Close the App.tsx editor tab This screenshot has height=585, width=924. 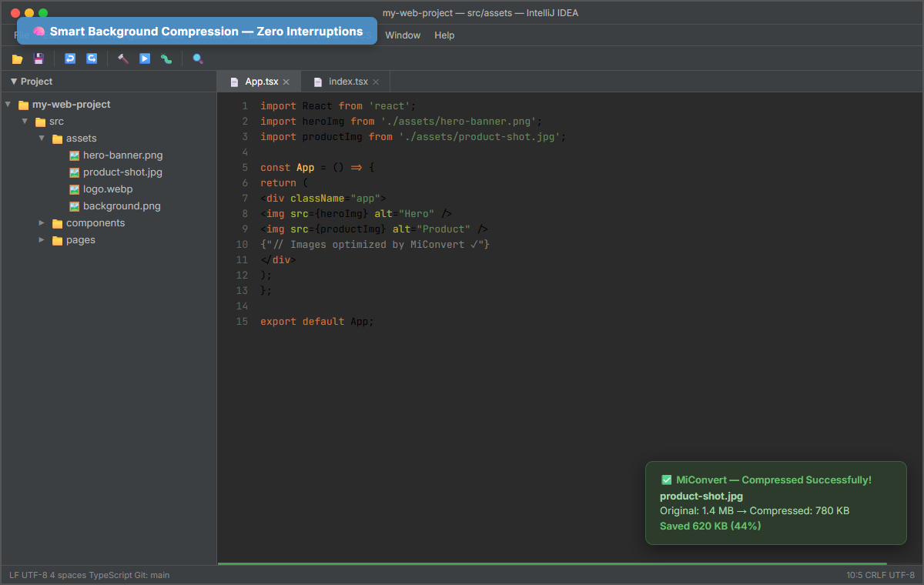point(286,82)
